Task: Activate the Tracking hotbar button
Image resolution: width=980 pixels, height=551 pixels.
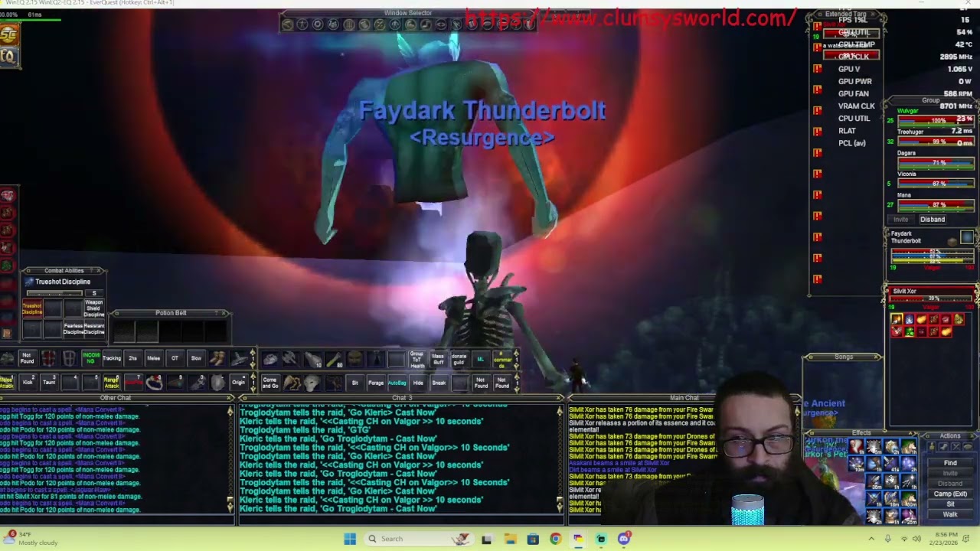Action: point(112,358)
